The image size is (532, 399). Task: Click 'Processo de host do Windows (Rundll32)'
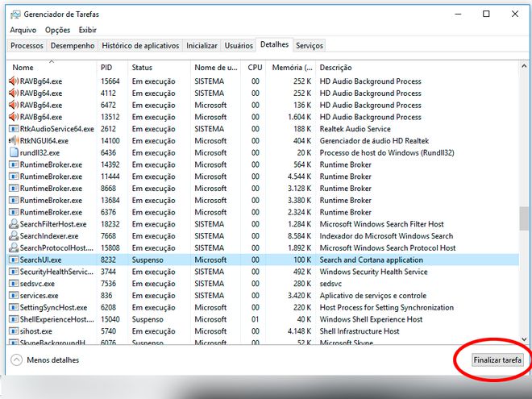[387, 152]
